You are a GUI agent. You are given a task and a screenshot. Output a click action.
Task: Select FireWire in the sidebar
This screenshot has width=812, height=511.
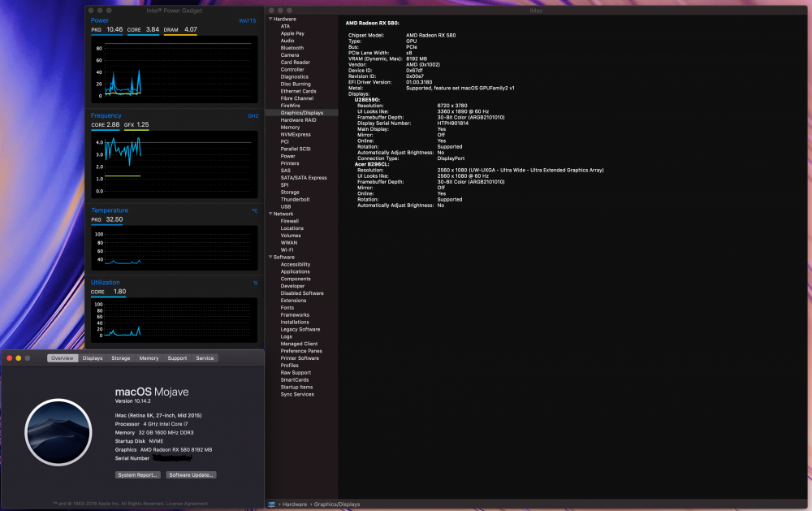[x=290, y=106]
